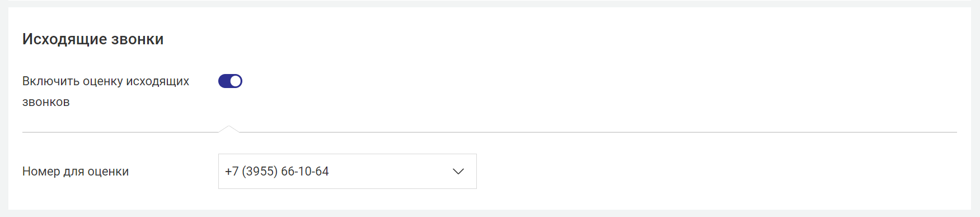Screen dimensions: 980x217
Task: Click the '66-10-64' part of the number
Action: tap(304, 172)
